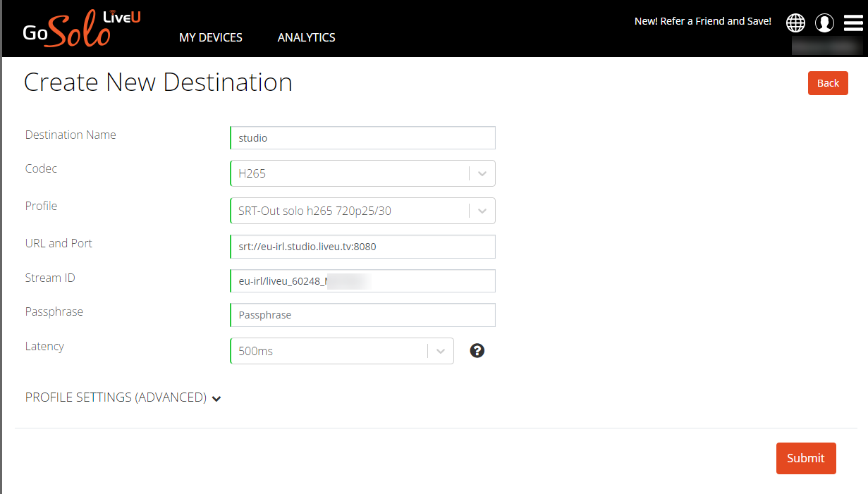Expand PROFILE SETTINGS (ADVANCED) section
The height and width of the screenshot is (494, 868).
click(123, 397)
